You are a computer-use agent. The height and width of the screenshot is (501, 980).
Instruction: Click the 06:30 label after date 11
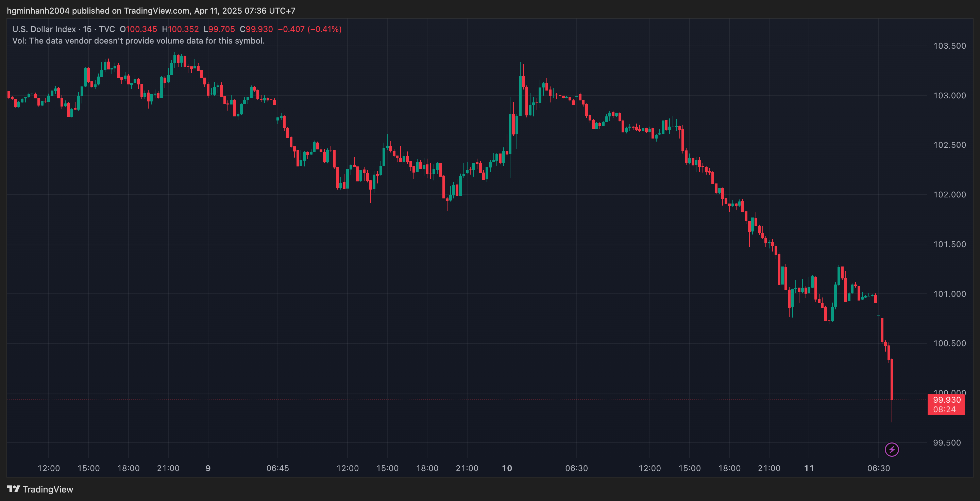pyautogui.click(x=878, y=468)
